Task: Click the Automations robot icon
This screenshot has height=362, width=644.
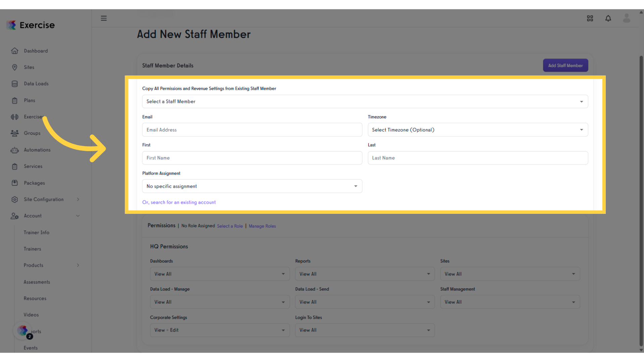Action: click(15, 150)
